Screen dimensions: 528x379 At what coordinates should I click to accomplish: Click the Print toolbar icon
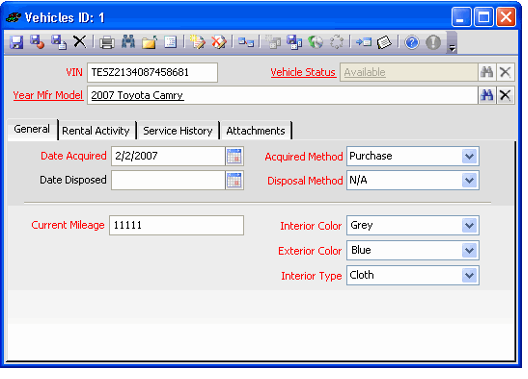coord(107,42)
